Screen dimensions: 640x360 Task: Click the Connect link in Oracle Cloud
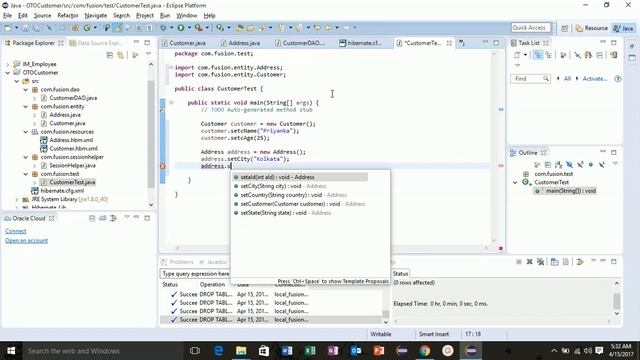16,231
